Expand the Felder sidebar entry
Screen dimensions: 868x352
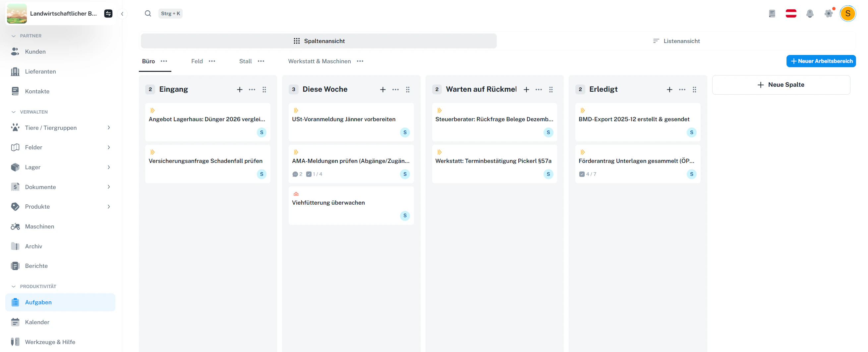coord(108,147)
